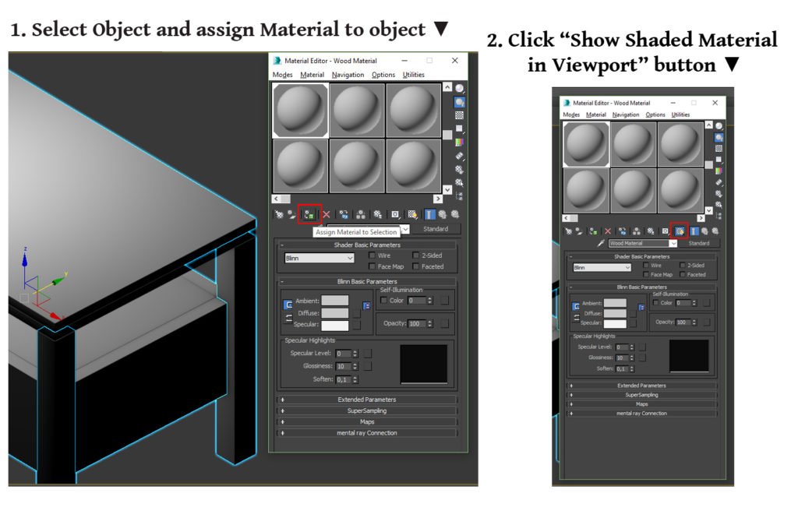Enable the Wire checkbox

pyautogui.click(x=372, y=255)
